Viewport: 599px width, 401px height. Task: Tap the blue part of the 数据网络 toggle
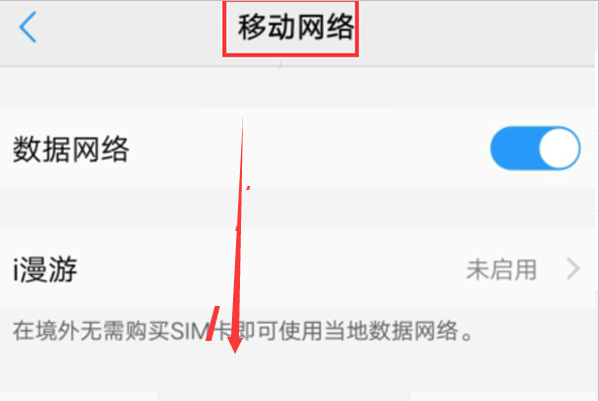514,148
